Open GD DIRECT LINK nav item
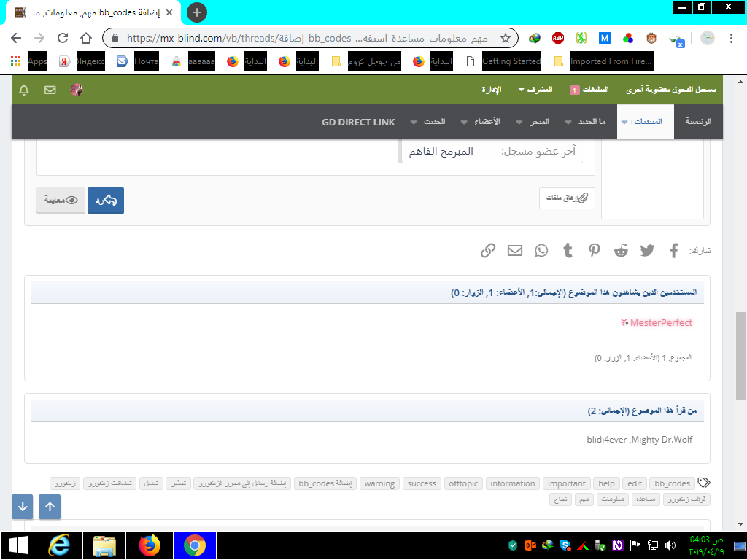This screenshot has width=747, height=560. coord(358,122)
